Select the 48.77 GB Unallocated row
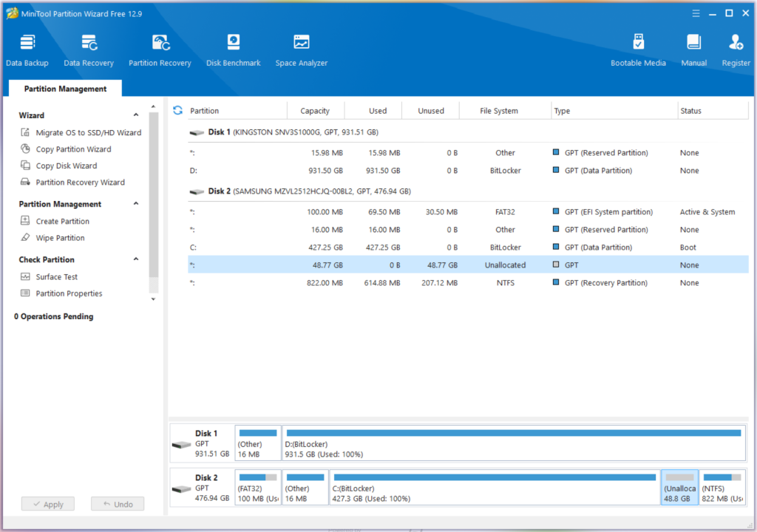The width and height of the screenshot is (757, 532). pos(468,265)
